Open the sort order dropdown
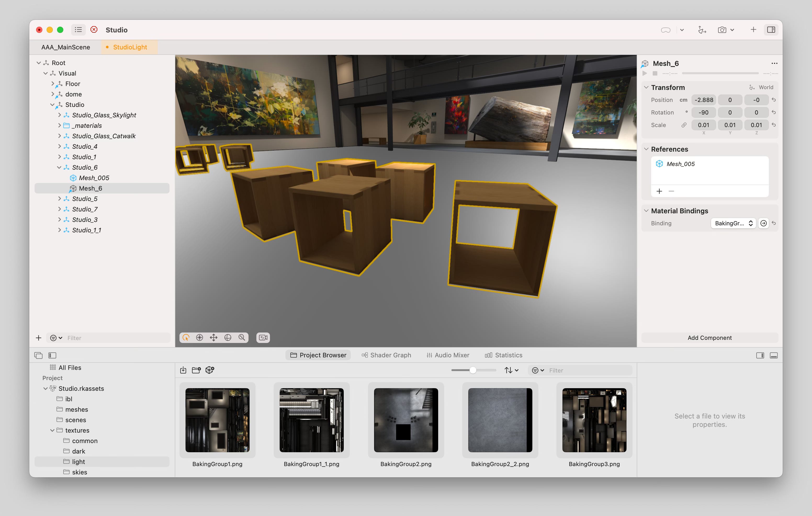Image resolution: width=812 pixels, height=516 pixels. click(x=511, y=370)
